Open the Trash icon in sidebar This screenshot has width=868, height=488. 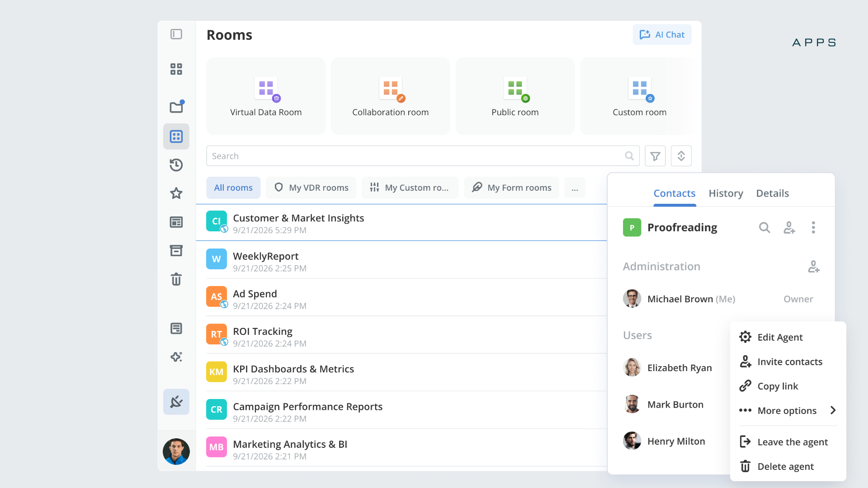click(x=176, y=279)
